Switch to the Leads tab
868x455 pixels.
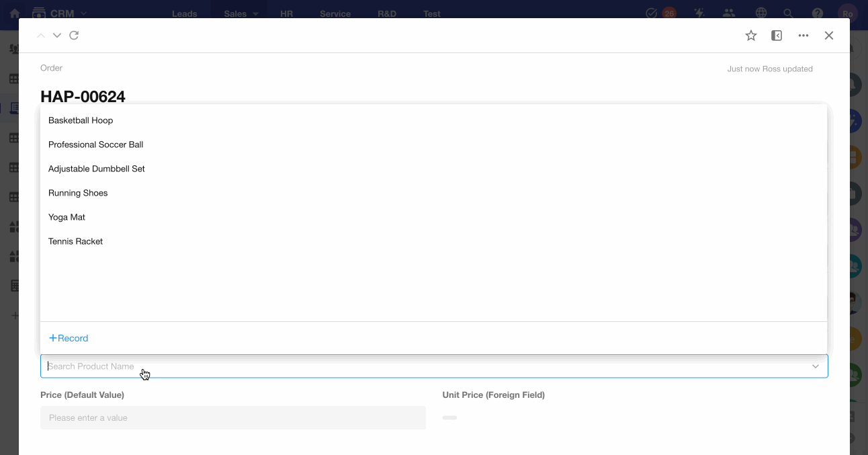click(184, 13)
